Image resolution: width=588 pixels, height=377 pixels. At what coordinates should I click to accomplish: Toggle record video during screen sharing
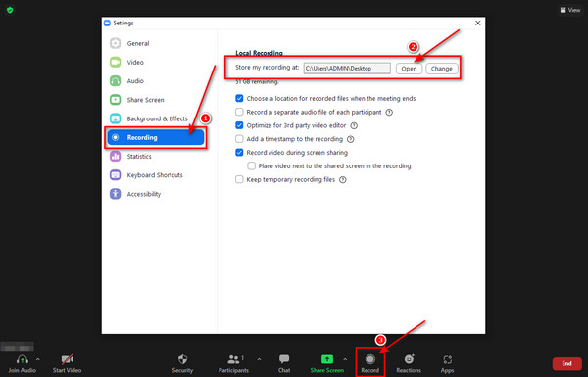(239, 153)
